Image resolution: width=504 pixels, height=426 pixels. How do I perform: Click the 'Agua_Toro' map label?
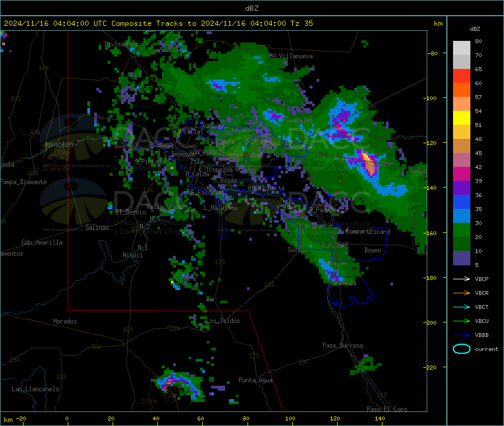click(60, 144)
